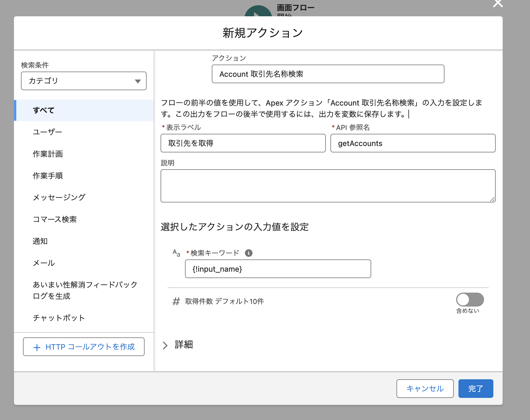Select 通知 in the sidebar
Image resolution: width=530 pixels, height=420 pixels.
[40, 241]
